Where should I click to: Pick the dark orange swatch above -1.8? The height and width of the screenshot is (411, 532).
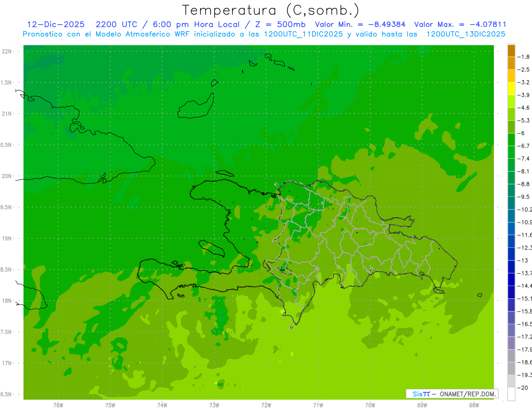tap(512, 51)
